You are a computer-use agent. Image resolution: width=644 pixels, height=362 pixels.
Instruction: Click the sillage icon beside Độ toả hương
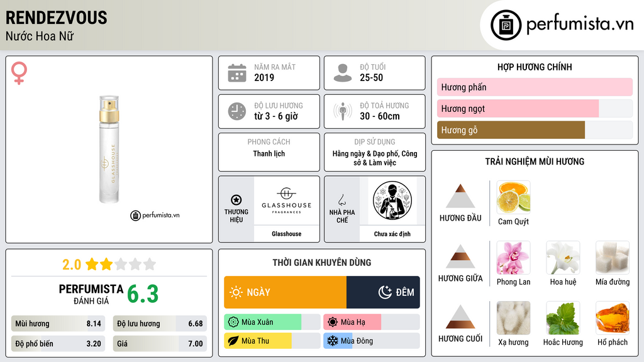[343, 111]
